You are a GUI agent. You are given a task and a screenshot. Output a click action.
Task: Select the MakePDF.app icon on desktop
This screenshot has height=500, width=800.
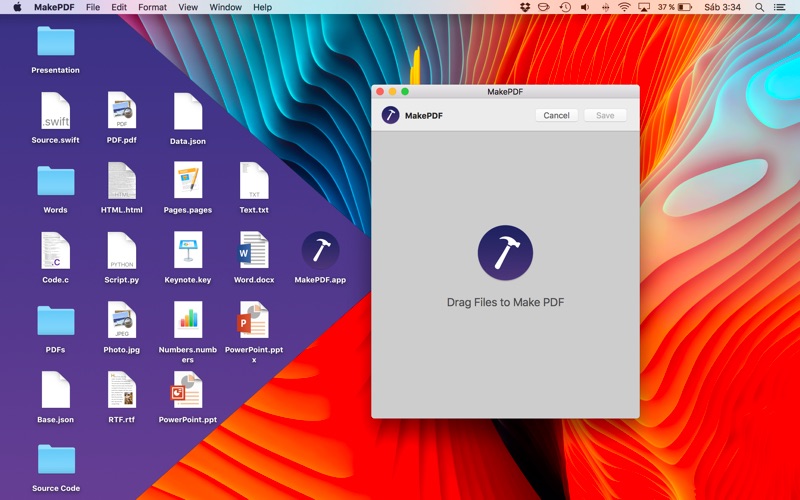pyautogui.click(x=320, y=250)
